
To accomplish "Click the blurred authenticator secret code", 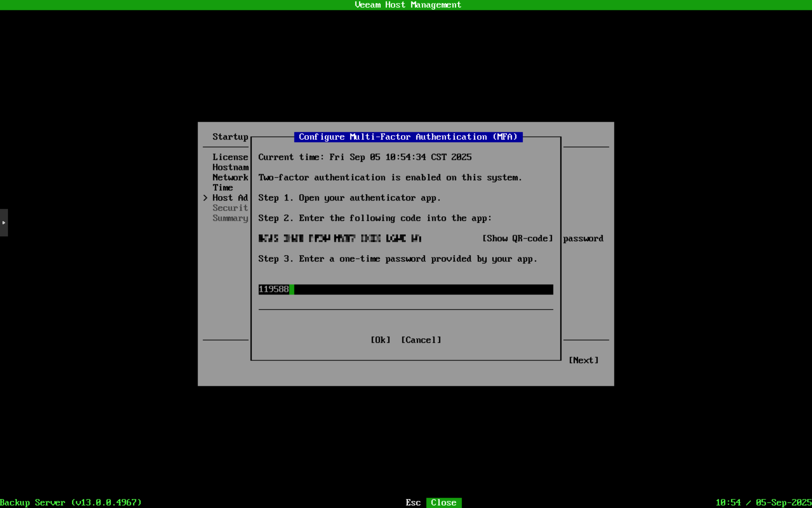I will (340, 239).
